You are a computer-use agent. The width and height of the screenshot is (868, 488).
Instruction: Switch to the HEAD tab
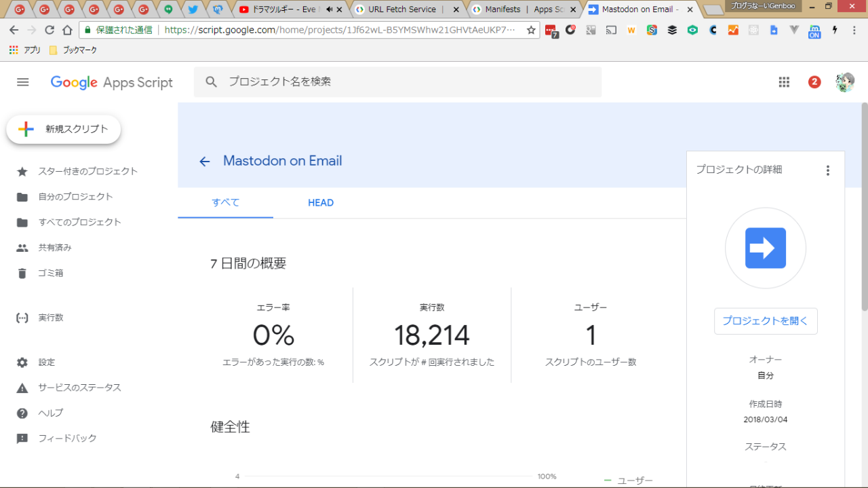pyautogui.click(x=320, y=203)
